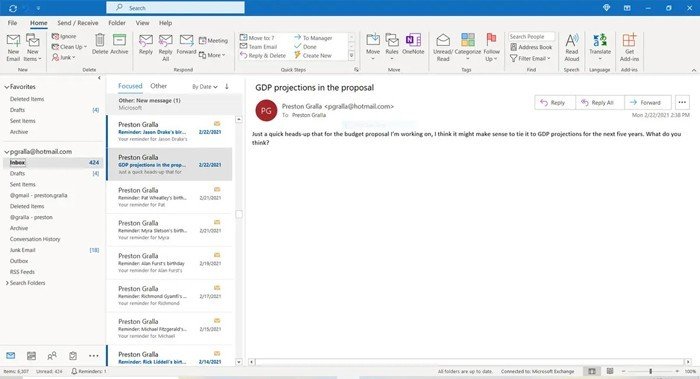Click the top Search box
Screen dimensions: 700x379
coord(175,8)
